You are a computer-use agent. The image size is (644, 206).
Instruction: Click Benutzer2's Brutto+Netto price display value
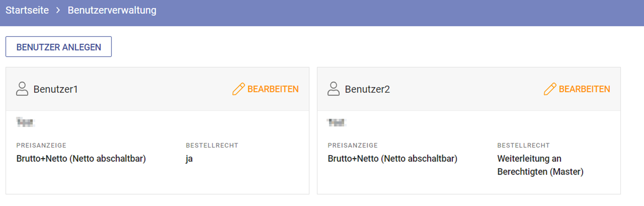point(392,159)
